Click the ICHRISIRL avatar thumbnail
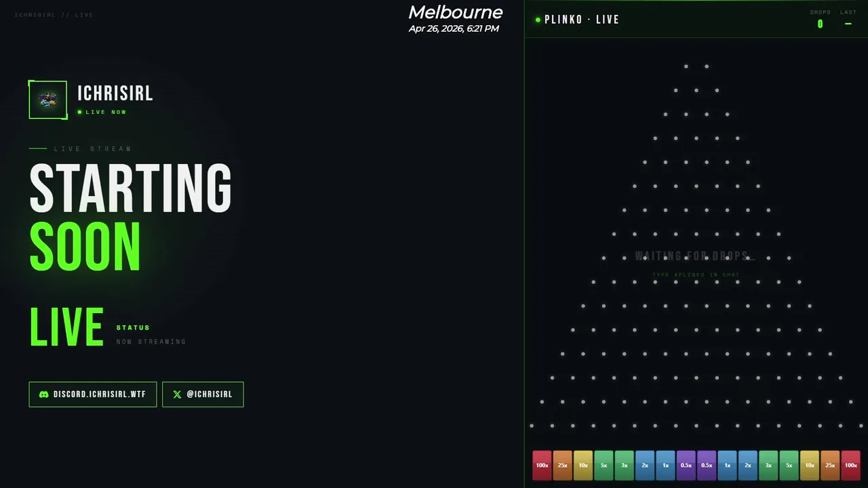 [48, 100]
